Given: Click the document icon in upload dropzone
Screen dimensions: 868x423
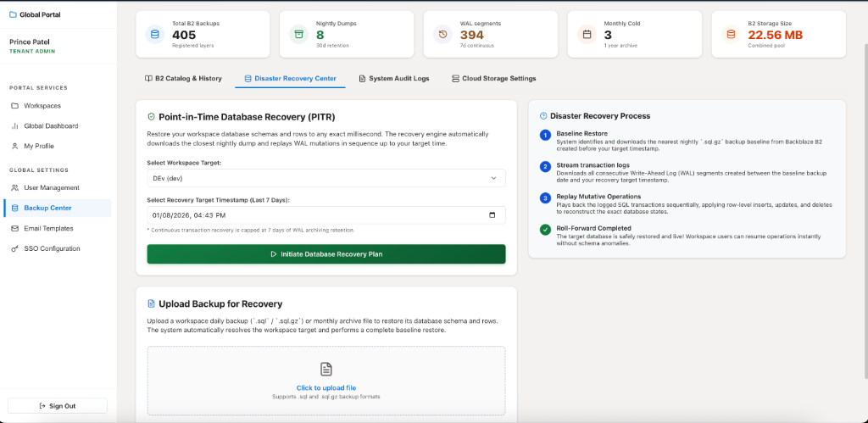Looking at the screenshot, I should point(326,370).
